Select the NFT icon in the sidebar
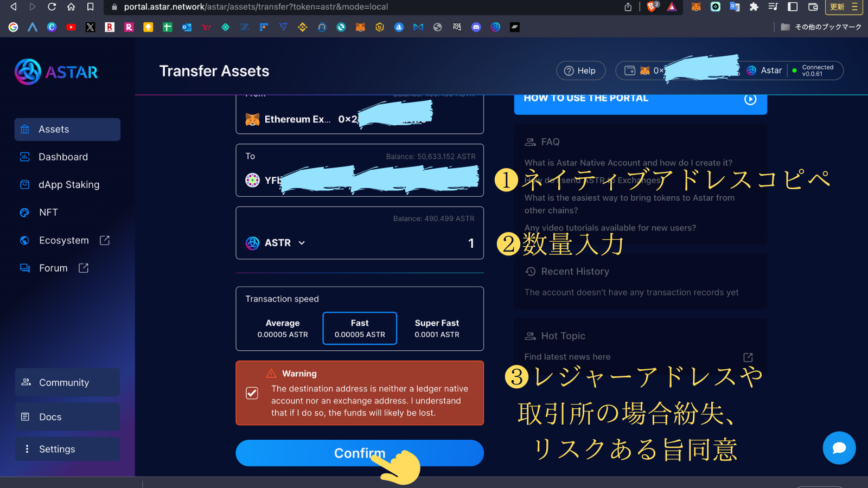 (25, 212)
